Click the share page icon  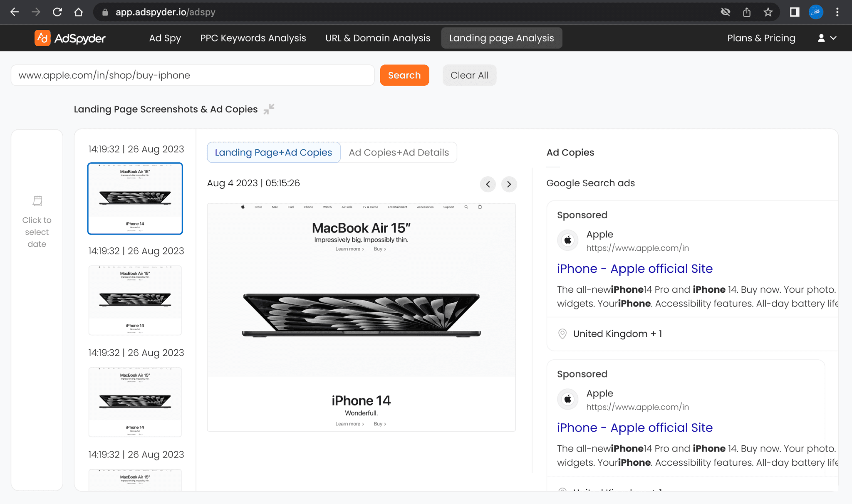(747, 12)
